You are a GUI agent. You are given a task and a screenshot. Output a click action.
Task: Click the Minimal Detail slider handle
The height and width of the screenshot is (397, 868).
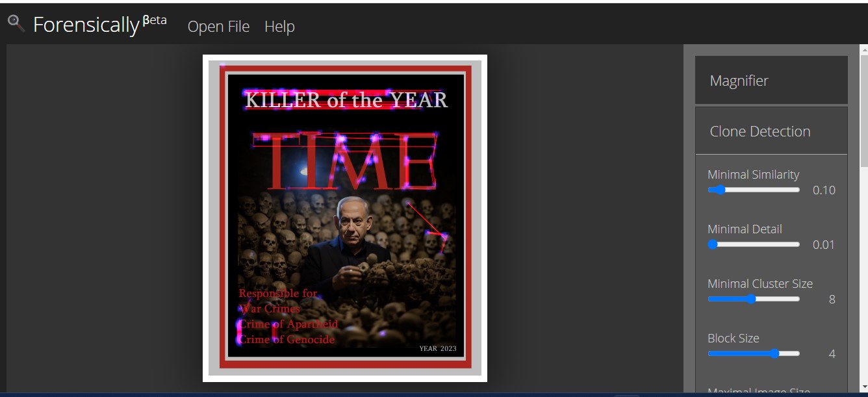(712, 244)
